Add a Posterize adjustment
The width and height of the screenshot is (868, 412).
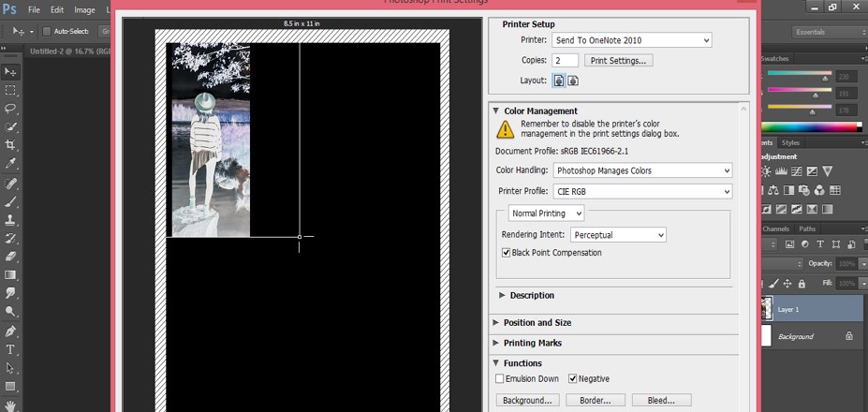click(782, 210)
